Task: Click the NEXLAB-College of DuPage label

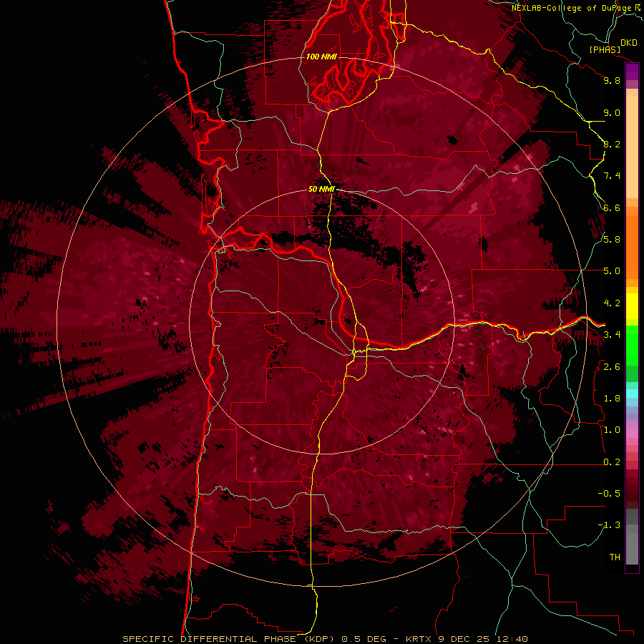Action: (x=573, y=8)
